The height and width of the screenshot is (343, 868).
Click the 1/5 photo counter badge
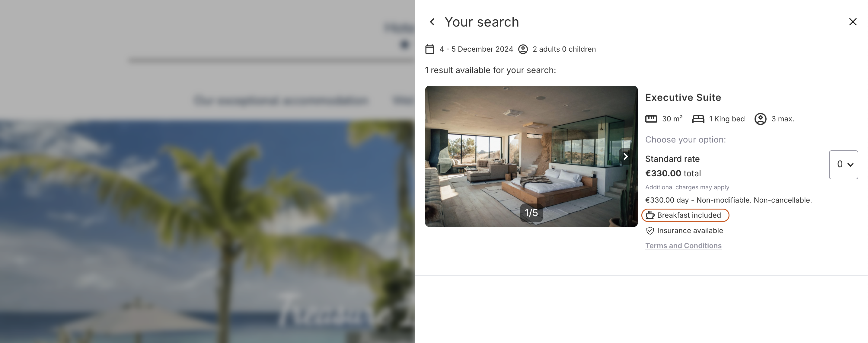point(531,213)
